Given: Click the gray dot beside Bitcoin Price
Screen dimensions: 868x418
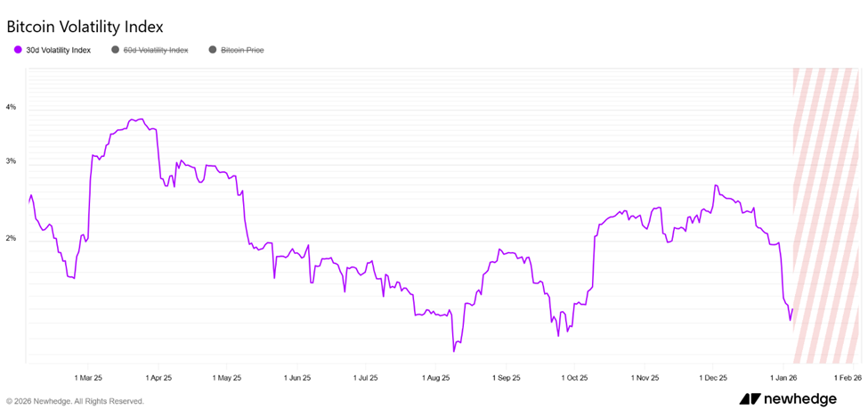Looking at the screenshot, I should click(x=213, y=50).
